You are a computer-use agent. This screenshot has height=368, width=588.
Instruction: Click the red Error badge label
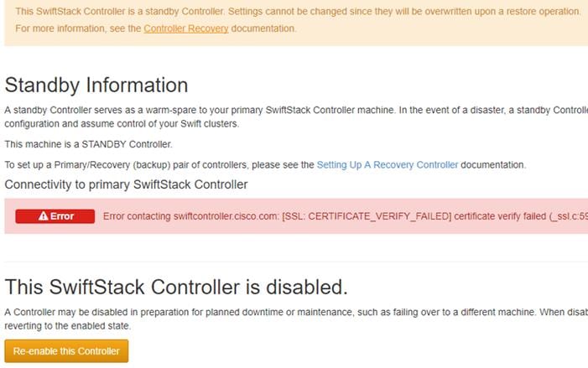pyautogui.click(x=55, y=216)
